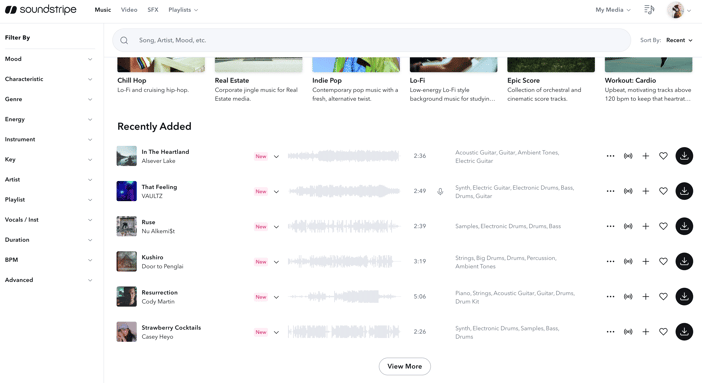Open more options for In The Heartland
This screenshot has width=702, height=383.
[610, 156]
